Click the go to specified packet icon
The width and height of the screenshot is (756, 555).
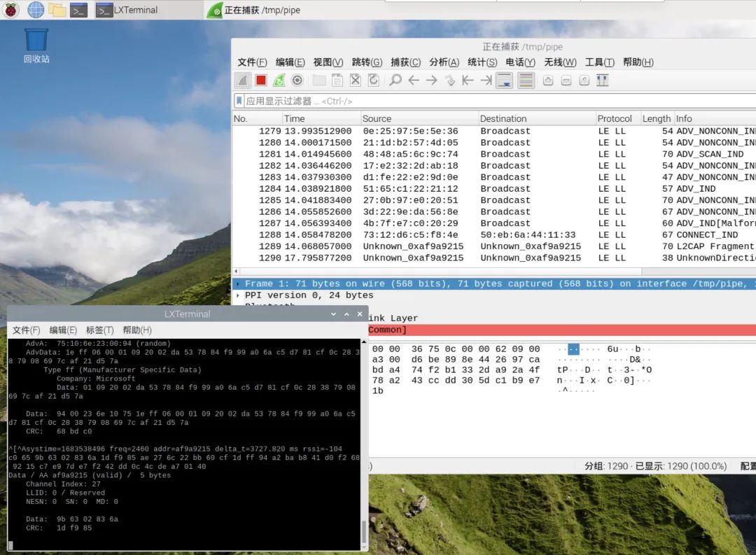(x=450, y=80)
